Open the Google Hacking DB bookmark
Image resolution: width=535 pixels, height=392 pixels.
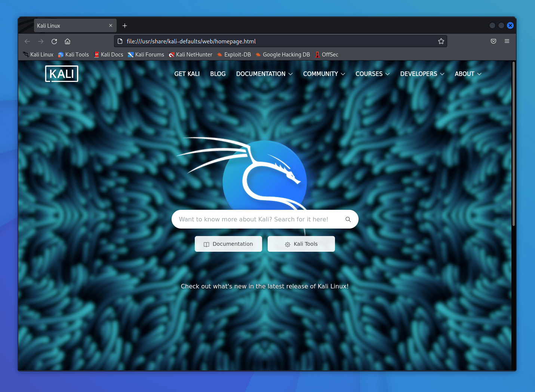[x=283, y=54]
